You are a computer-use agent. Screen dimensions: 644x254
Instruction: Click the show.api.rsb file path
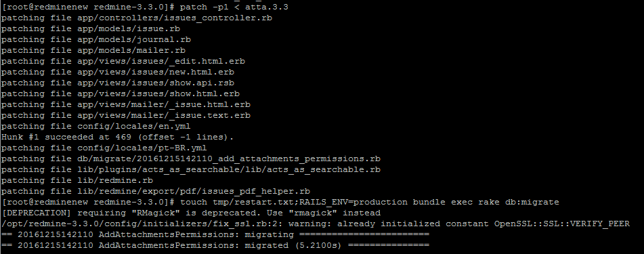155,83
